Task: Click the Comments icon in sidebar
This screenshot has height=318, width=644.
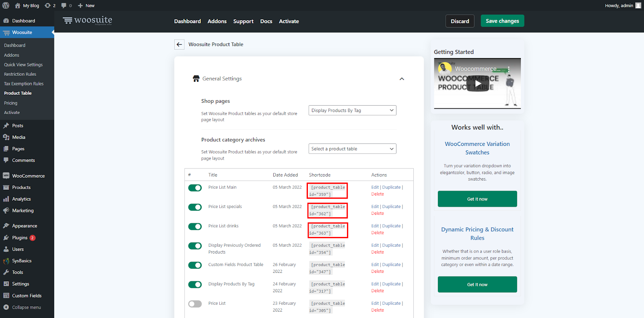Action: coord(6,160)
